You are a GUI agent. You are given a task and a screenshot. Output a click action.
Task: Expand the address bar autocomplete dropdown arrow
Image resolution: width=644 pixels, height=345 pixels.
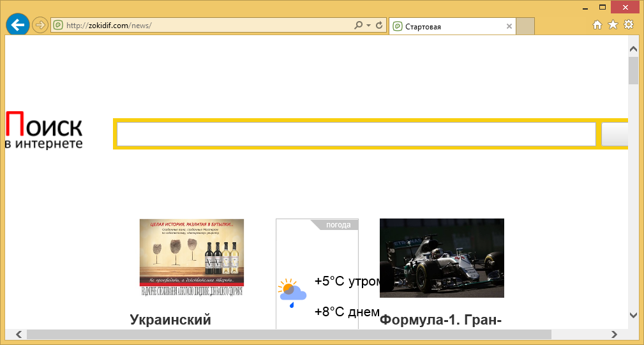click(368, 26)
